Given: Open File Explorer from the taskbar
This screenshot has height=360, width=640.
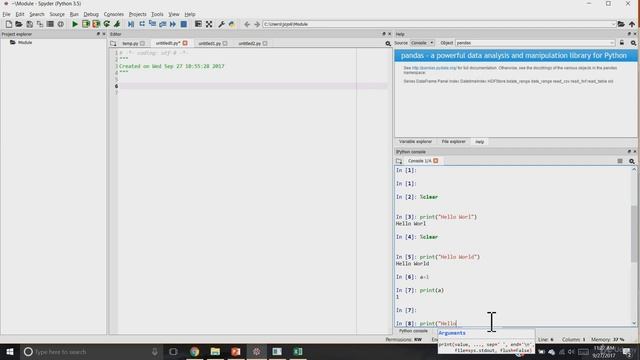Looking at the screenshot, I should pos(215,351).
